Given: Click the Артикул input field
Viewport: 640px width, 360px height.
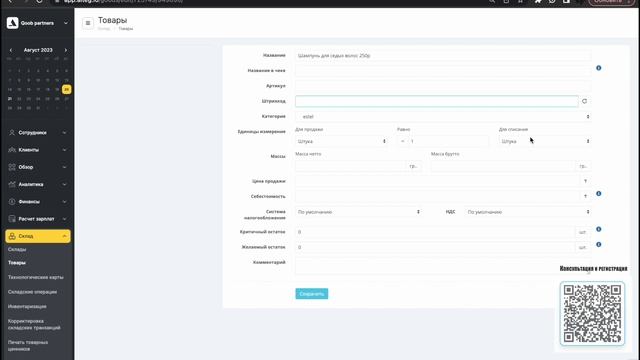Looking at the screenshot, I should click(443, 86).
